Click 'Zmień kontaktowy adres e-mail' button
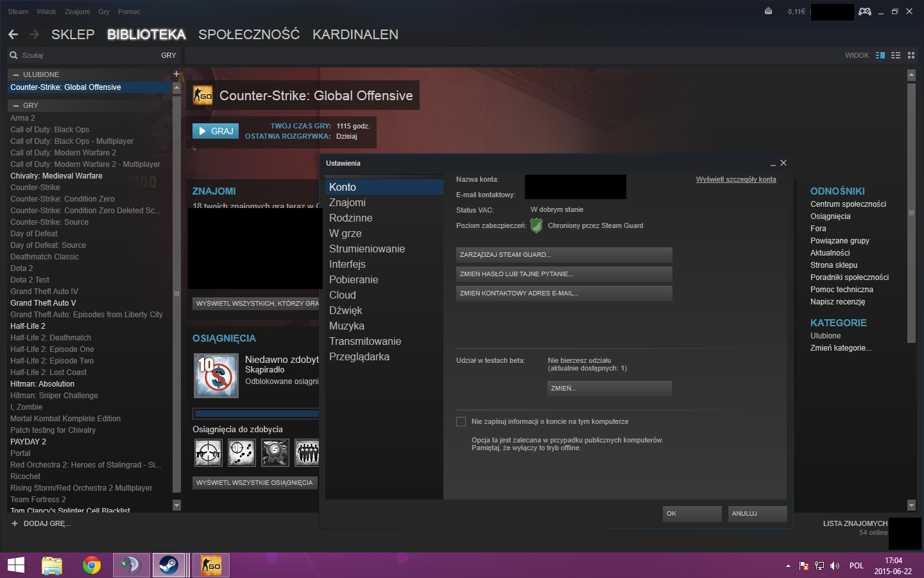The width and height of the screenshot is (924, 578). pos(564,293)
